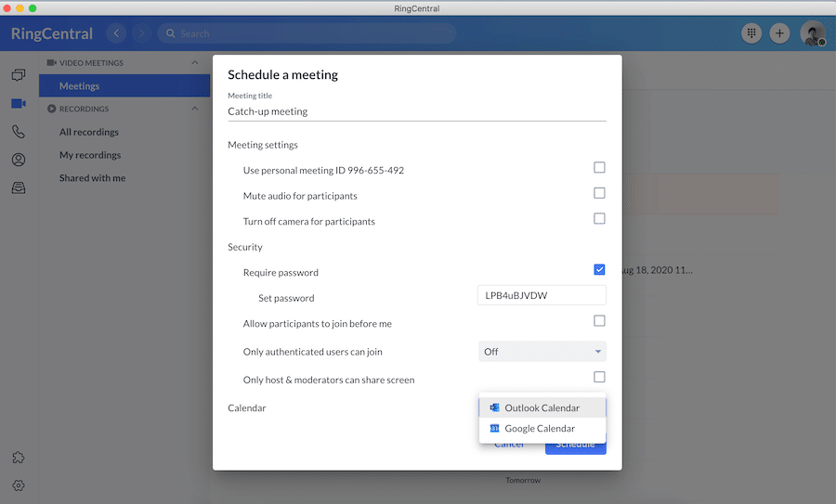Check Mute audio for participants

[x=599, y=193]
